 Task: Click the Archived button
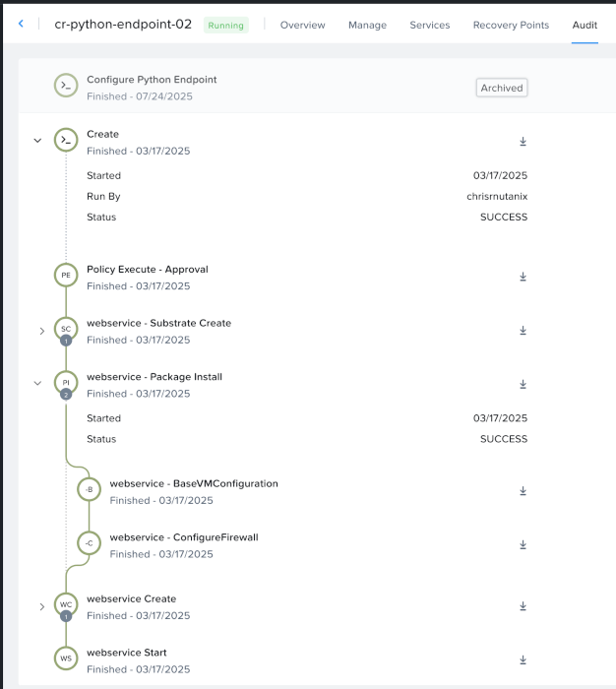[501, 88]
